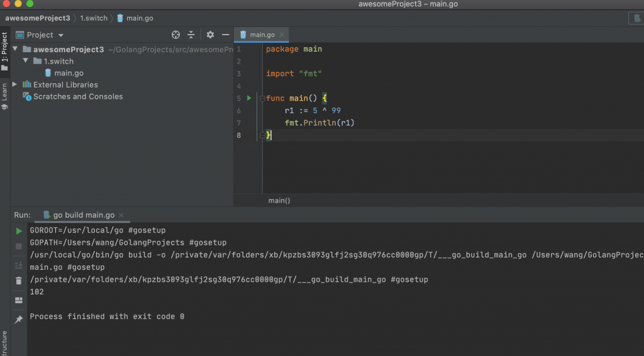Click 1.switch breadcrumb in navigation bar

tap(94, 18)
